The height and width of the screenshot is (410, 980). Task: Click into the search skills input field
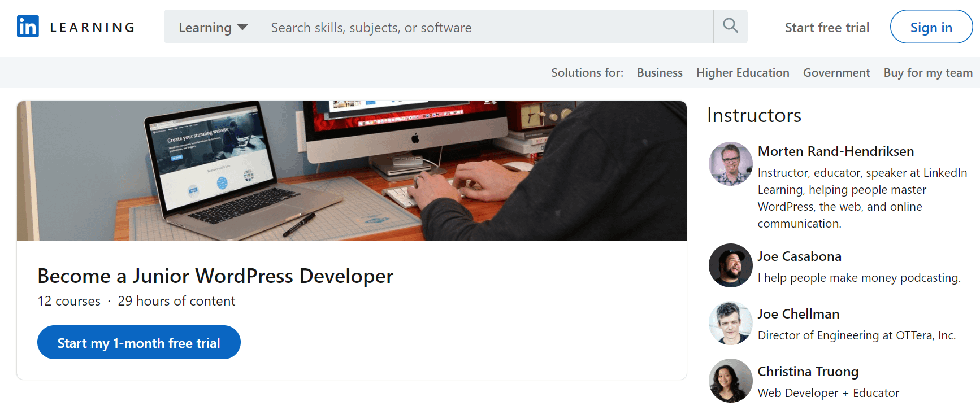(487, 27)
